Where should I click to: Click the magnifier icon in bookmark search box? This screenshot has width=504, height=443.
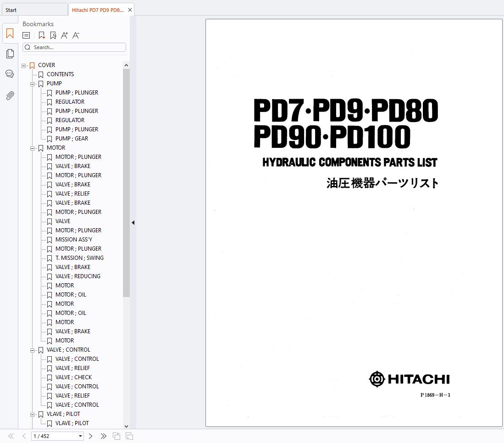tap(28, 47)
